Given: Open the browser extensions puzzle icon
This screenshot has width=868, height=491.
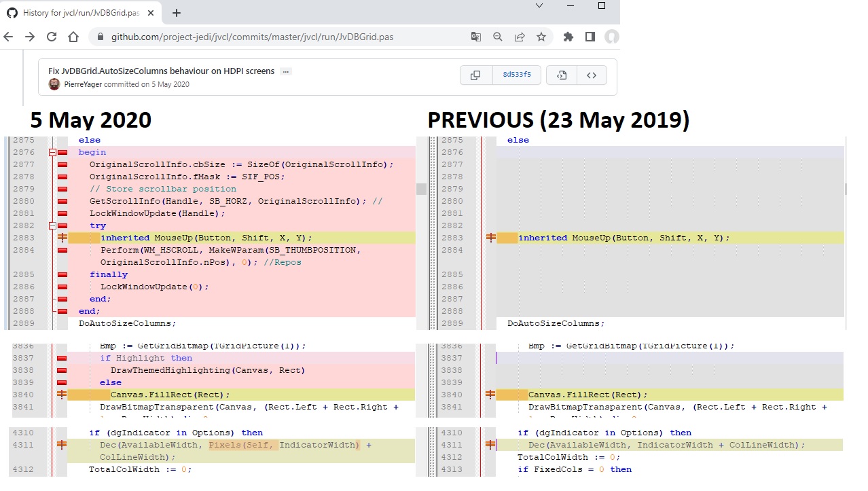Looking at the screenshot, I should 568,37.
